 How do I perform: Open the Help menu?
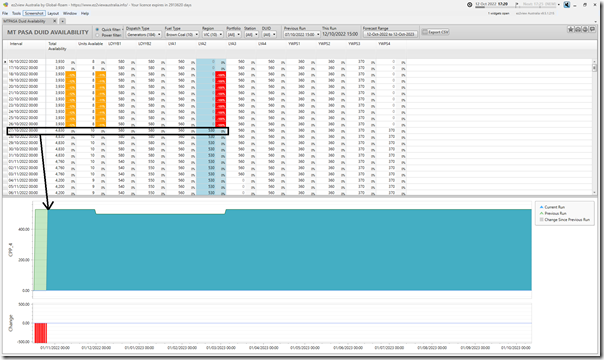pos(85,13)
